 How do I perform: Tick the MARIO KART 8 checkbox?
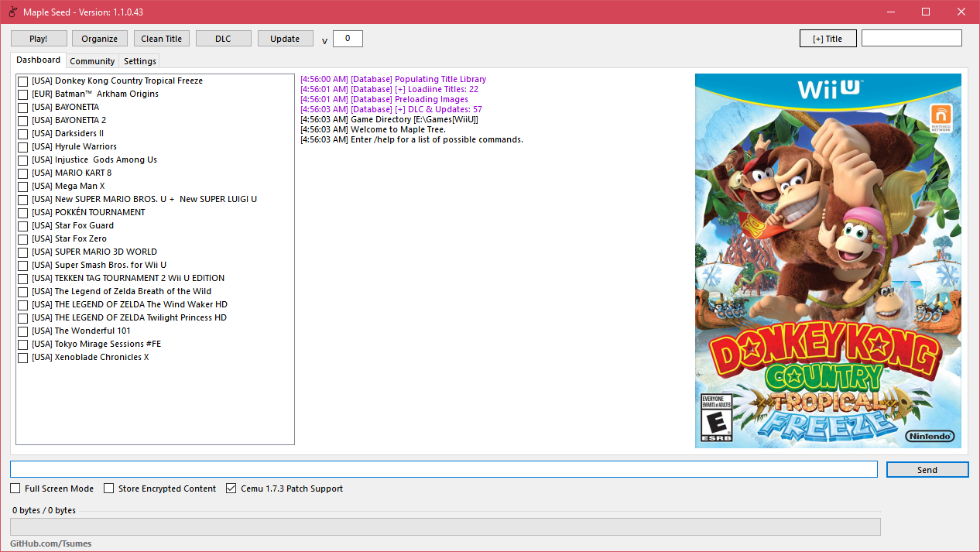[x=23, y=173]
